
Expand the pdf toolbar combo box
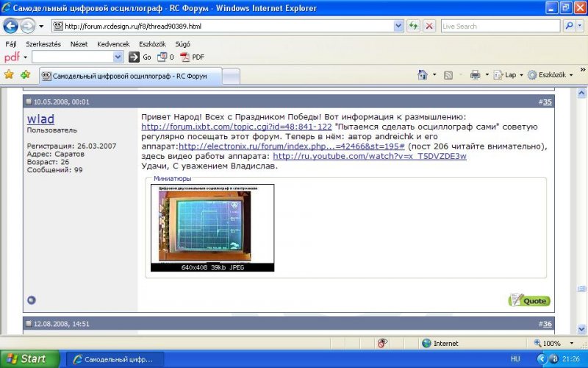pos(118,57)
